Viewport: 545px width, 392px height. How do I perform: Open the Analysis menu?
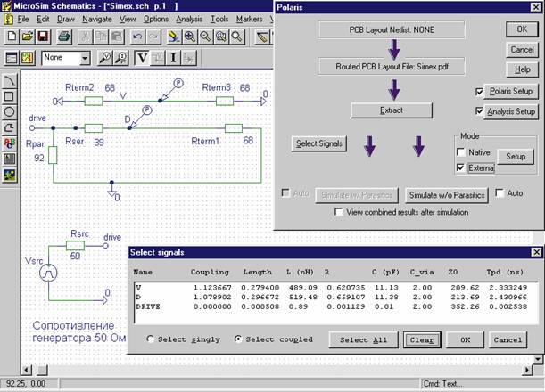tap(189, 19)
